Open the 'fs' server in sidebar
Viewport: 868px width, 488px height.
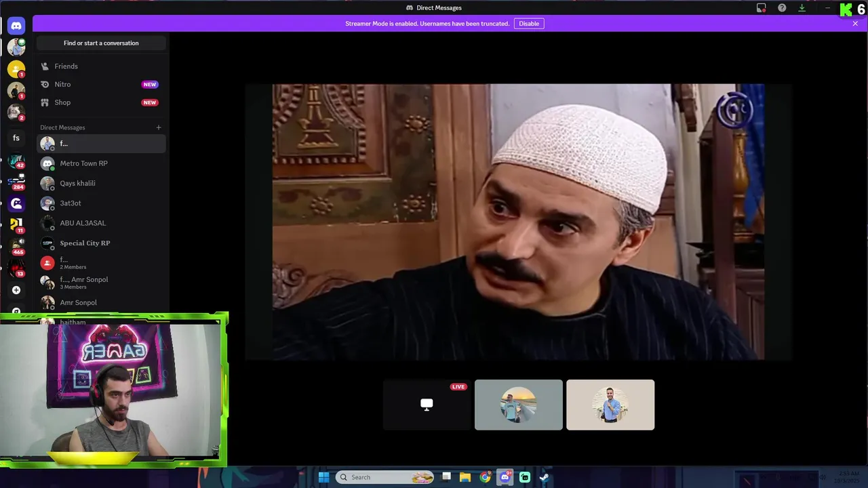tap(16, 138)
